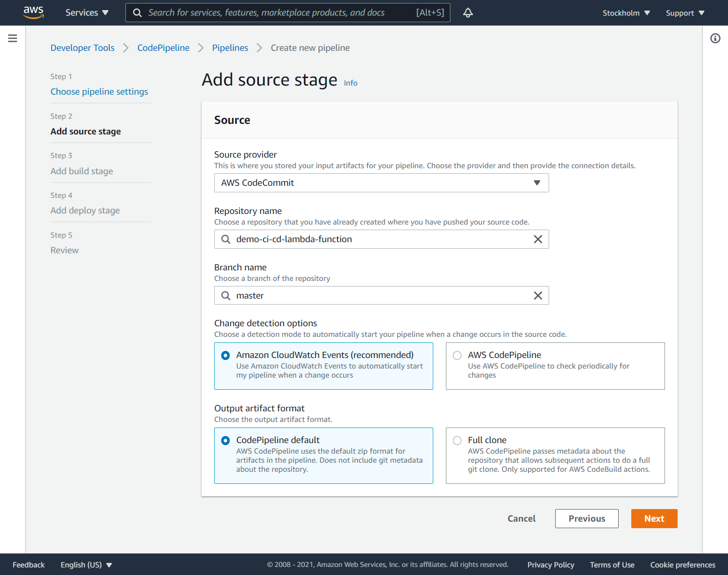Select Amazon CloudWatch Events detection option
Screen dimensions: 728x575
(x=323, y=366)
